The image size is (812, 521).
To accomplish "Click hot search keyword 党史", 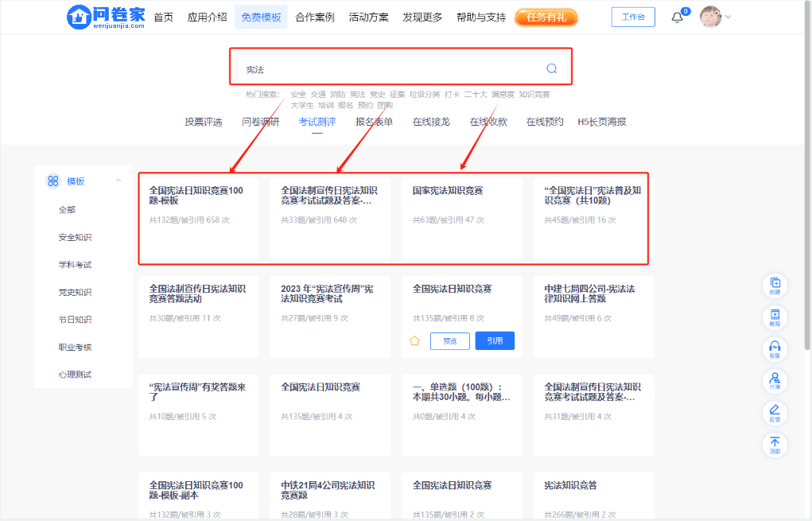I will (377, 94).
